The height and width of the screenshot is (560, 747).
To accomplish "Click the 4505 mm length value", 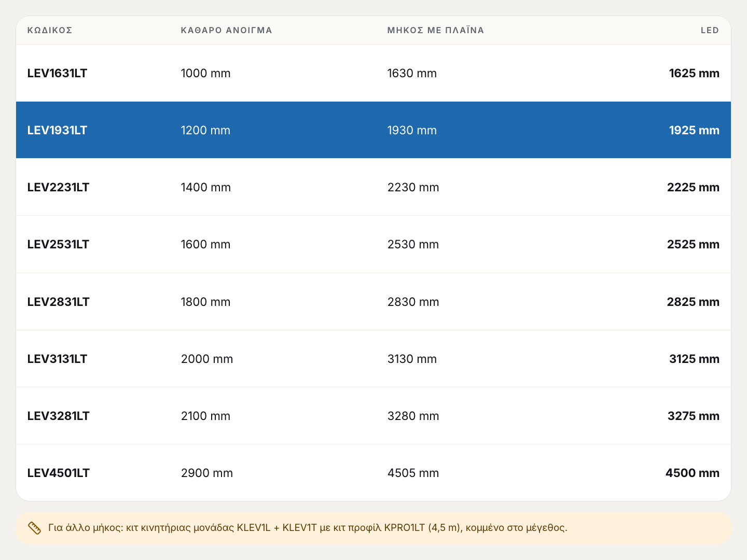I will 413,473.
